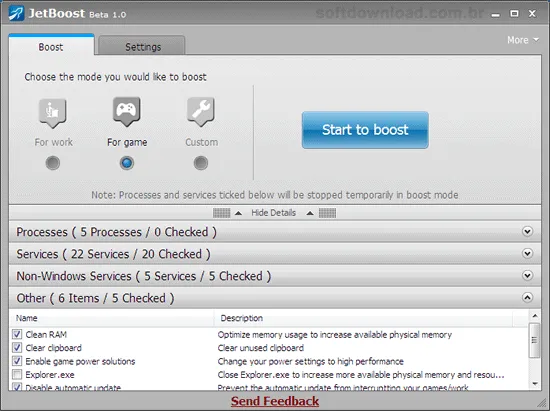Click the list scrollbar thumb

point(535,340)
